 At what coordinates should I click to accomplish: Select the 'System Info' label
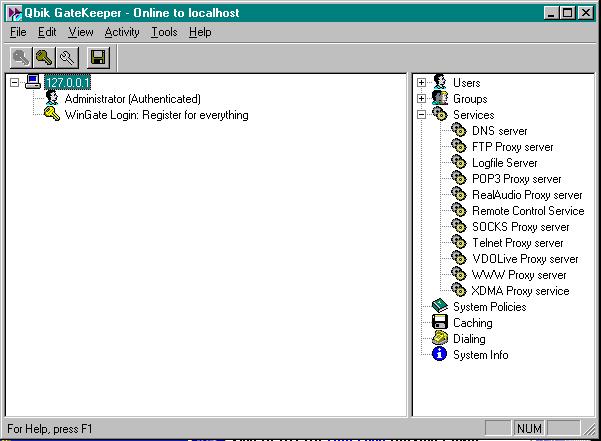coord(481,355)
